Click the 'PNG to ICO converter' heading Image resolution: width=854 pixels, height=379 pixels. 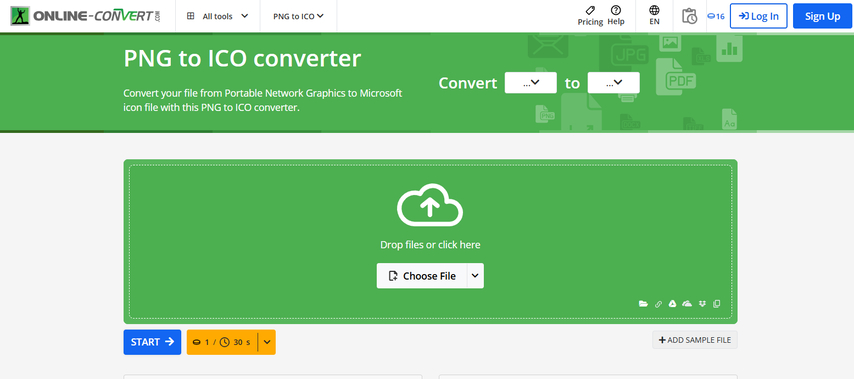pyautogui.click(x=242, y=58)
